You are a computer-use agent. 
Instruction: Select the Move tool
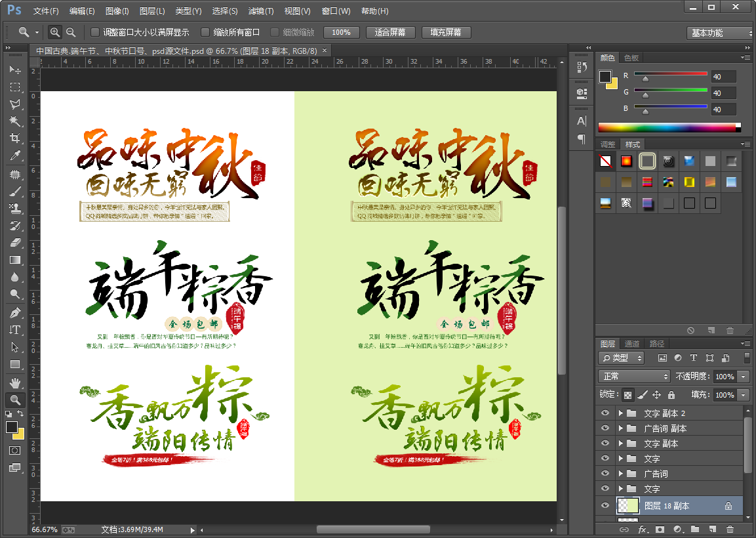[x=15, y=70]
